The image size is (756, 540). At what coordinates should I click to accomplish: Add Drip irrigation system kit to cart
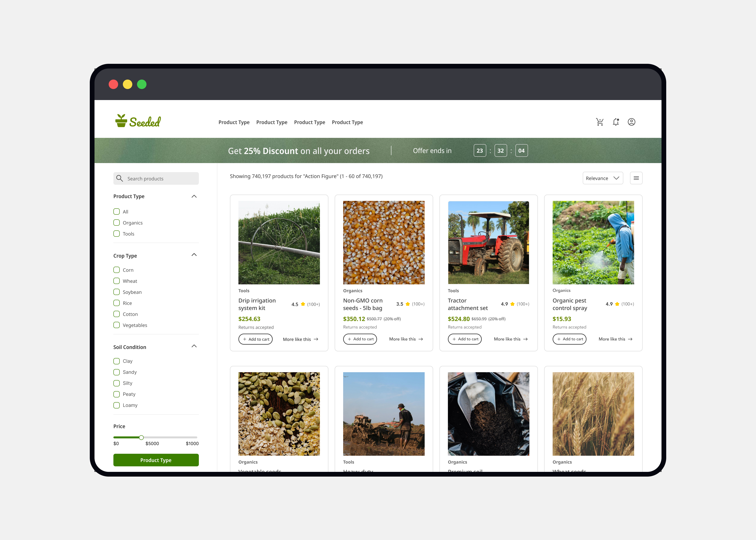point(256,339)
